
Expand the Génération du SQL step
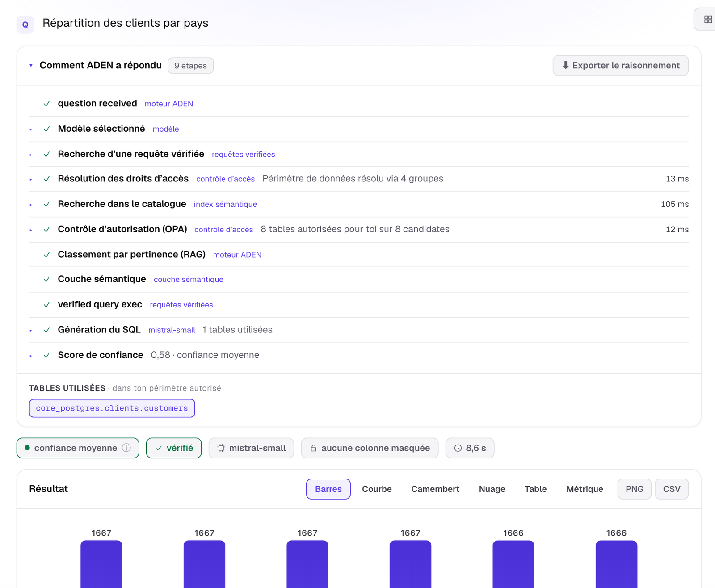coord(31,330)
